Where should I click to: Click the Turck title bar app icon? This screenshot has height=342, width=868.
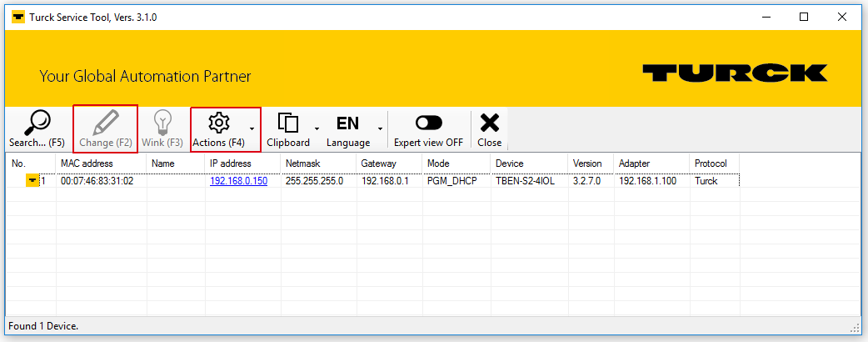(x=18, y=18)
